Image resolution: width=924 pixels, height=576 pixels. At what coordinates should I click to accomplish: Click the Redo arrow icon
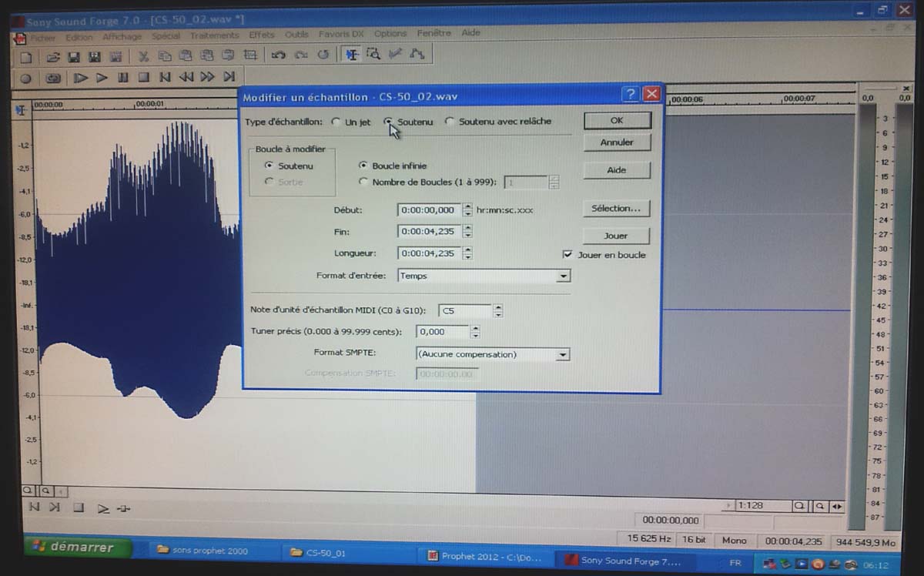(301, 55)
